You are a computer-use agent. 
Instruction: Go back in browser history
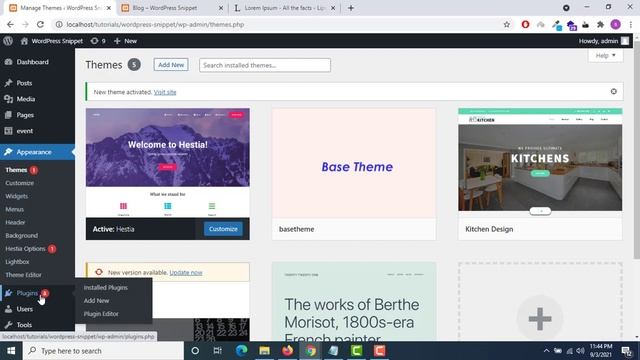tap(10, 24)
